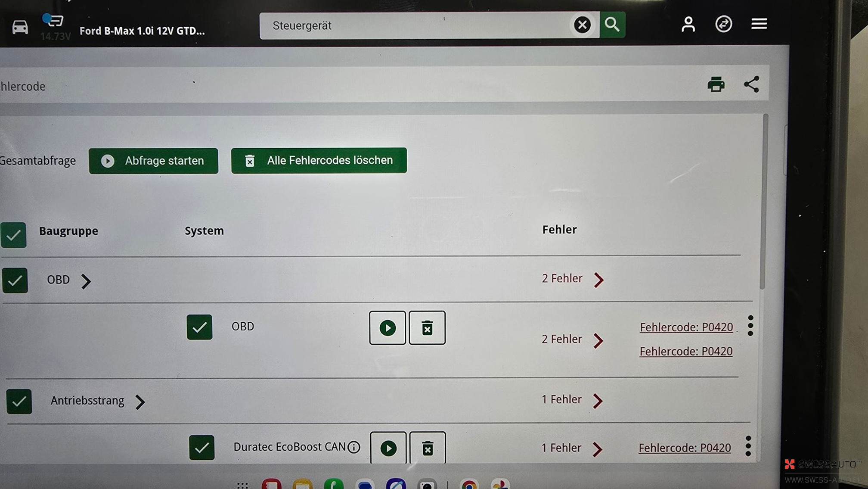The height and width of the screenshot is (489, 868).
Task: Uncheck the Duratec EcoBoost CAN checkbox
Action: [201, 448]
